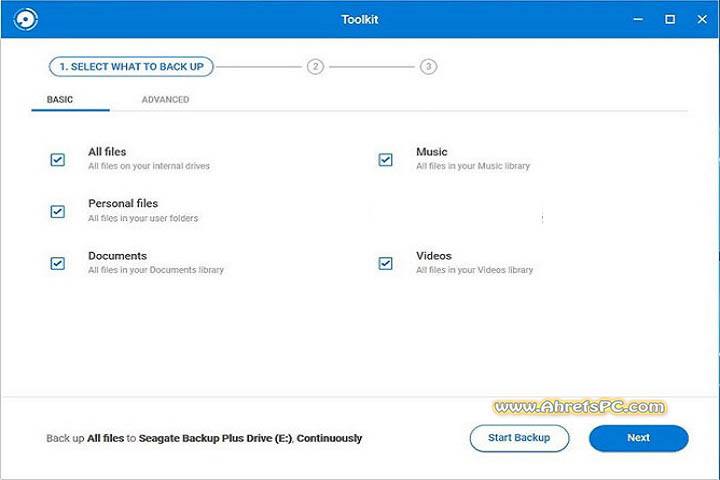Toggle the Personal files checkbox
Image resolution: width=720 pixels, height=480 pixels.
point(57,211)
